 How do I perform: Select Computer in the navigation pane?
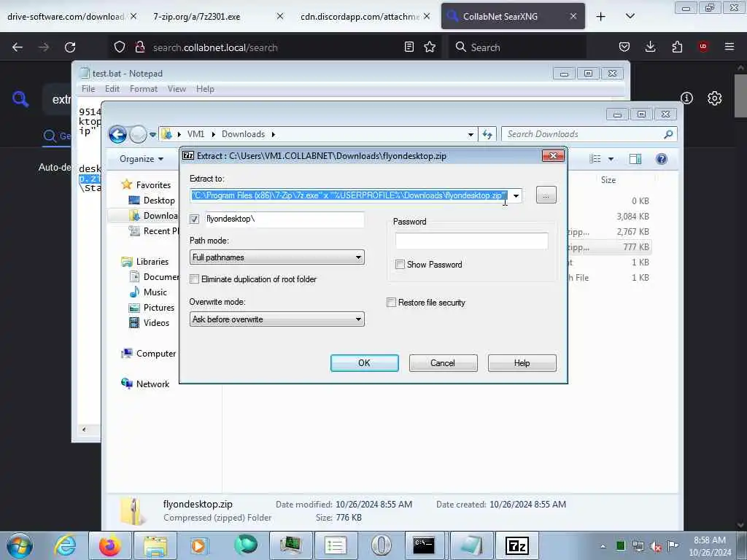[x=149, y=354]
